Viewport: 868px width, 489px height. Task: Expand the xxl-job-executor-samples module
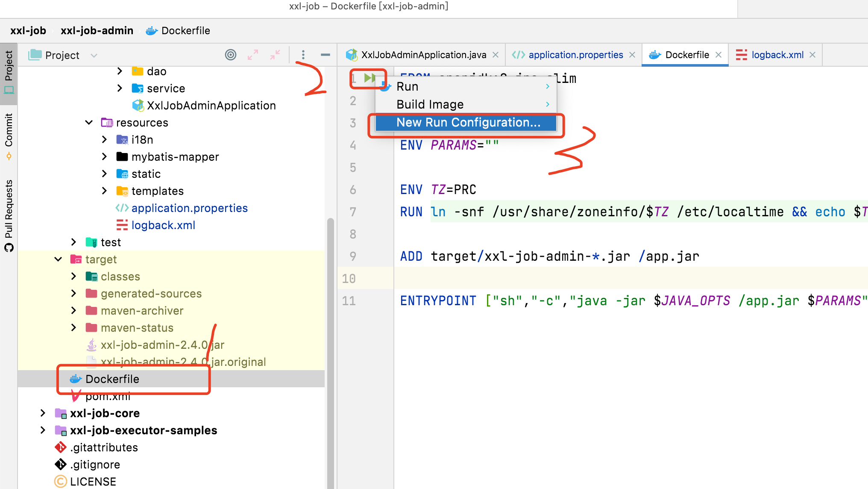pos(43,430)
